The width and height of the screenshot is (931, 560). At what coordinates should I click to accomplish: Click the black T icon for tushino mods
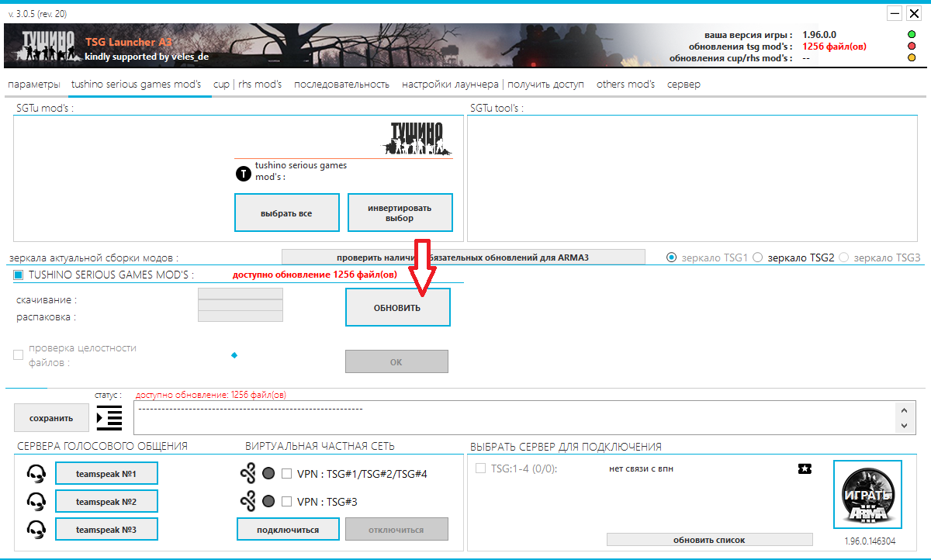[244, 173]
